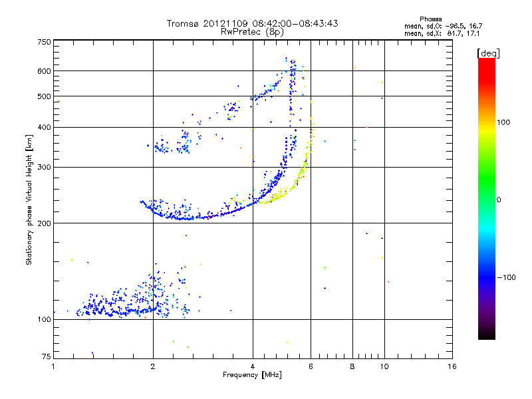Click the '[deg]' colorbar unit label
The width and height of the screenshot is (532, 399).
[488, 53]
